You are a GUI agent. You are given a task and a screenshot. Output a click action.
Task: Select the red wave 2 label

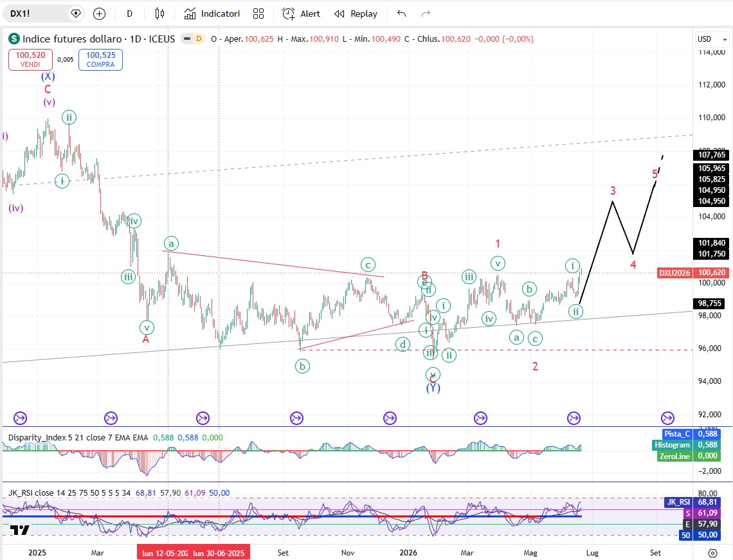point(535,366)
